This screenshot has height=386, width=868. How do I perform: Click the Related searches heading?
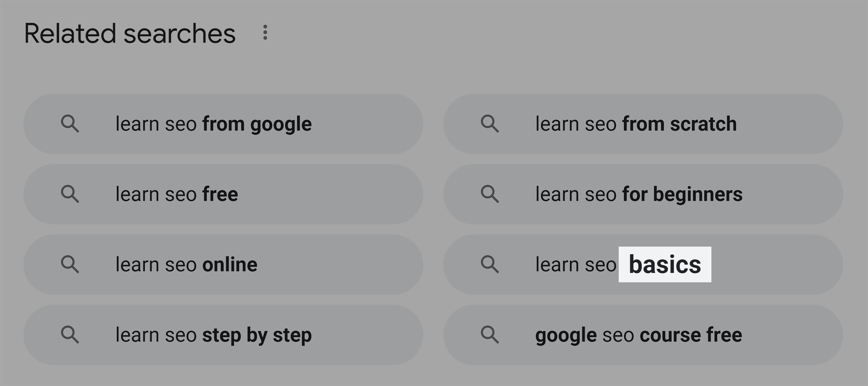pos(130,34)
